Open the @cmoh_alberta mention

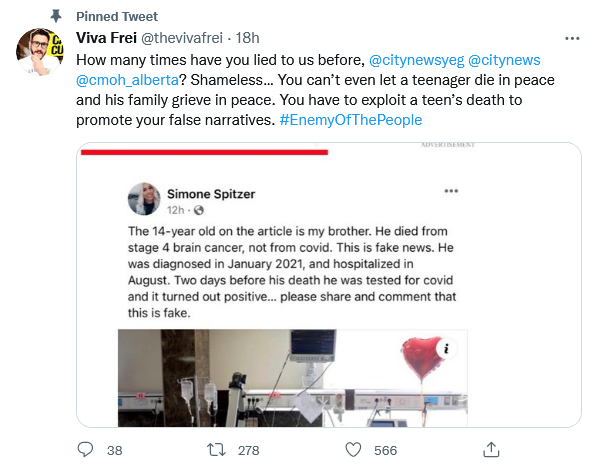(127, 80)
